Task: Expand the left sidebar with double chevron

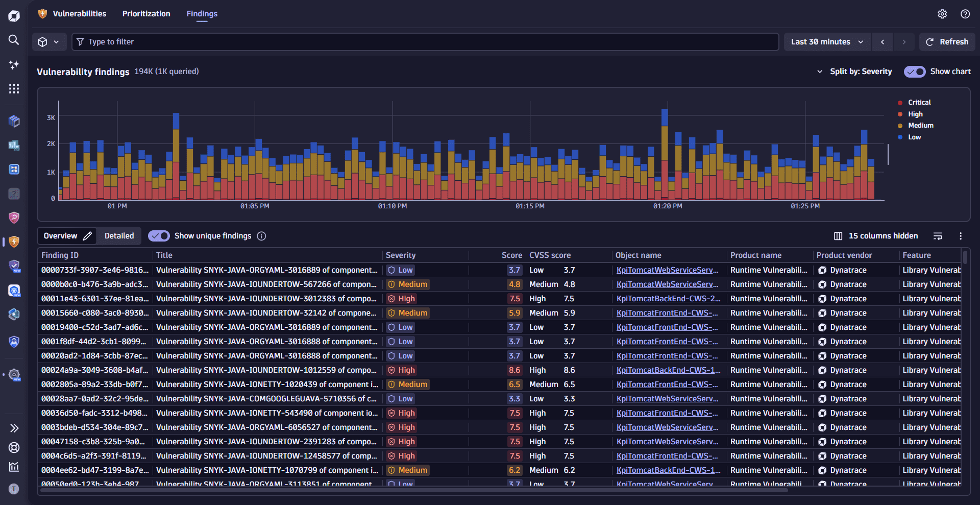Action: pos(14,428)
